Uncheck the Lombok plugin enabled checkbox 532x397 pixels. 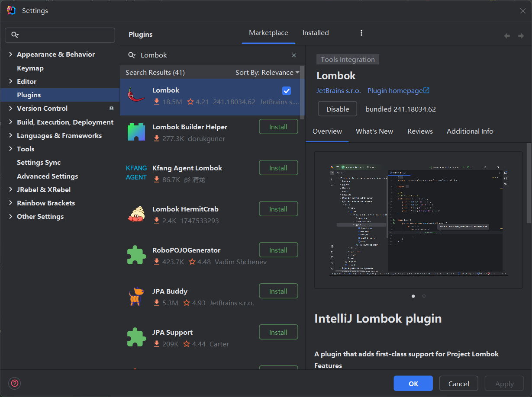coord(287,91)
